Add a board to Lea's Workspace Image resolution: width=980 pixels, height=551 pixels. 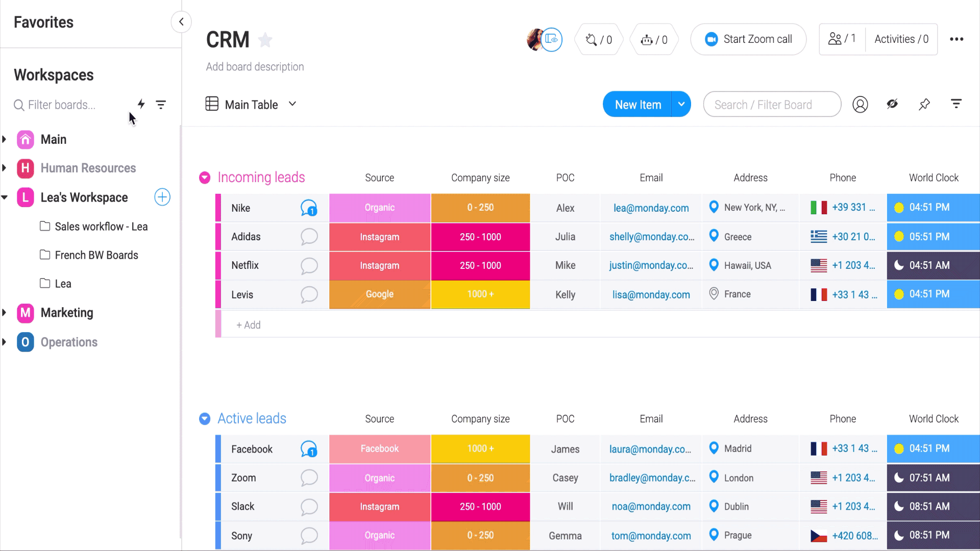coord(162,197)
